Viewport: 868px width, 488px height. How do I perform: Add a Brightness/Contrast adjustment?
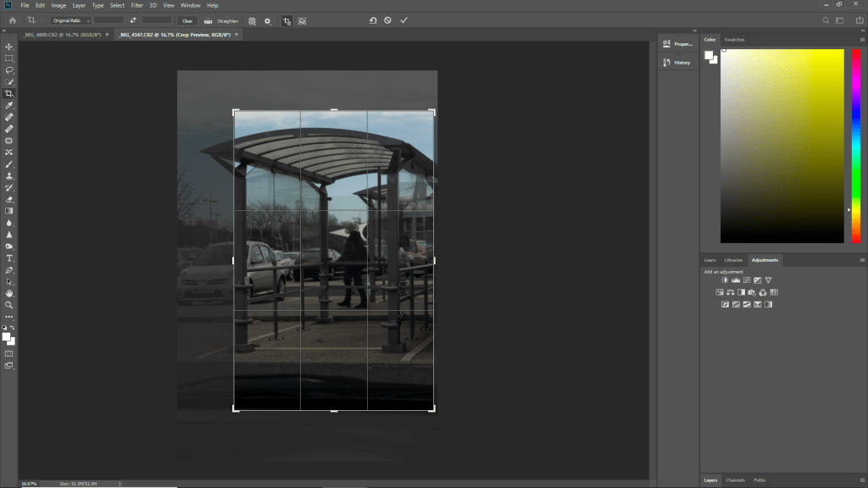click(725, 280)
